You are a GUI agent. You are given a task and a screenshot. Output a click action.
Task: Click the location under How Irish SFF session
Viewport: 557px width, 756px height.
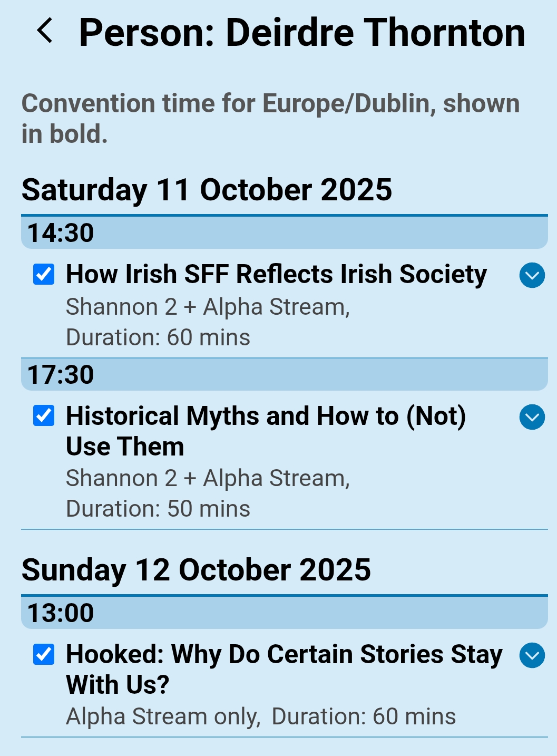click(208, 307)
